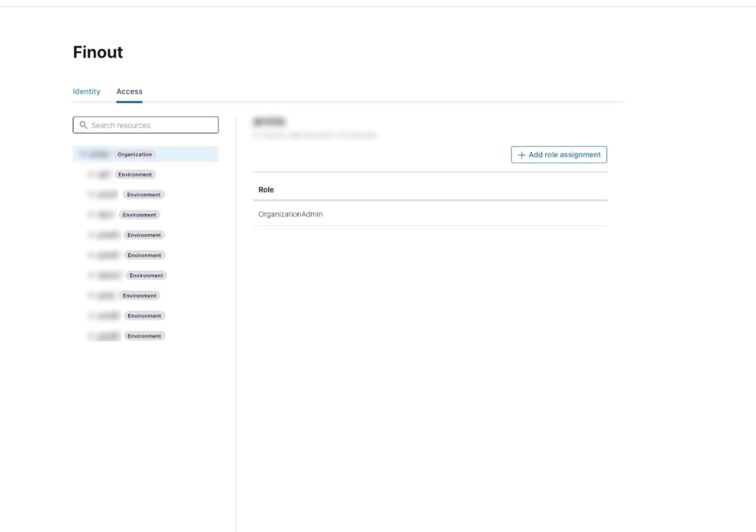The image size is (756, 532).
Task: Click the magnifier icon in Search resources
Action: point(84,125)
